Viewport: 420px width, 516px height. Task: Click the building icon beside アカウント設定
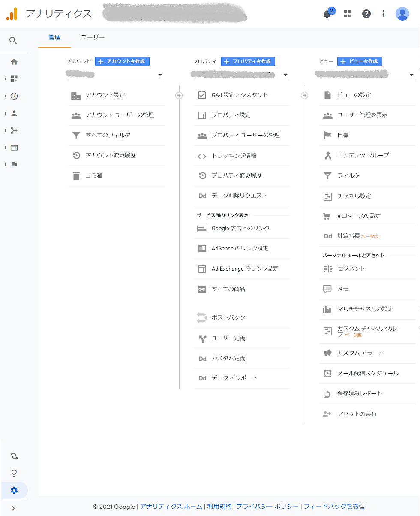[76, 96]
